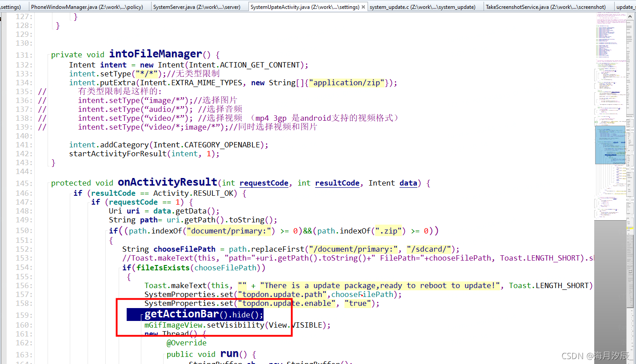Follow the underlined data parameter link
This screenshot has height=364, width=636.
pyautogui.click(x=408, y=183)
